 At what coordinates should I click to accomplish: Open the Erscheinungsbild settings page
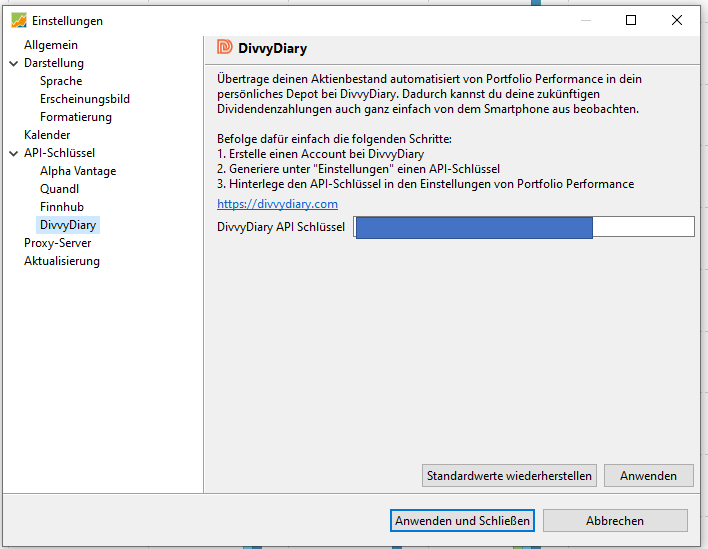click(x=85, y=99)
